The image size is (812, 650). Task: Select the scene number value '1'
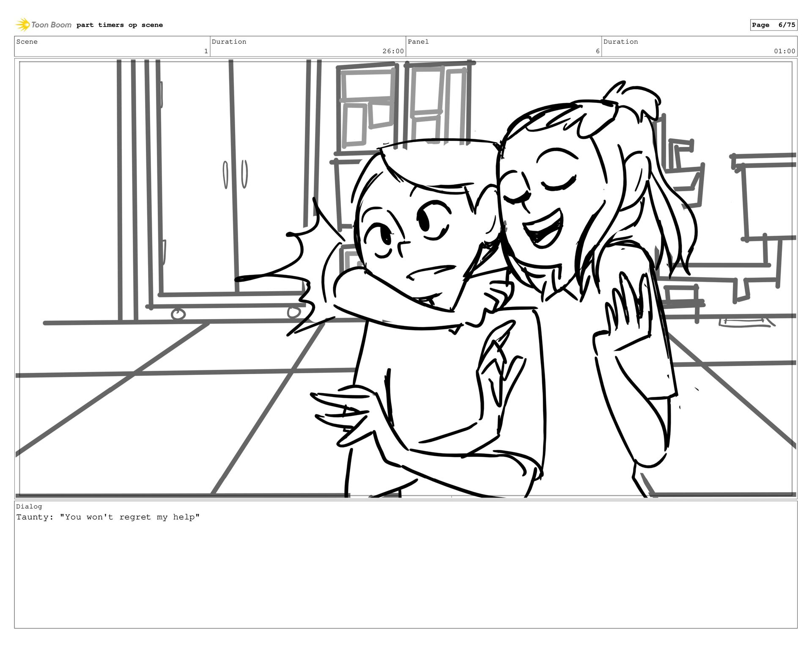click(206, 51)
